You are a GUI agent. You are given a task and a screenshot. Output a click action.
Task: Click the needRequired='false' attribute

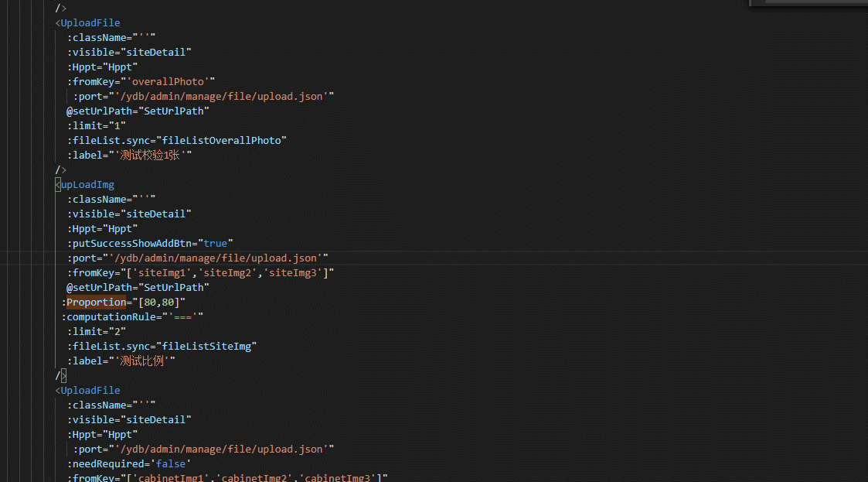coord(129,463)
